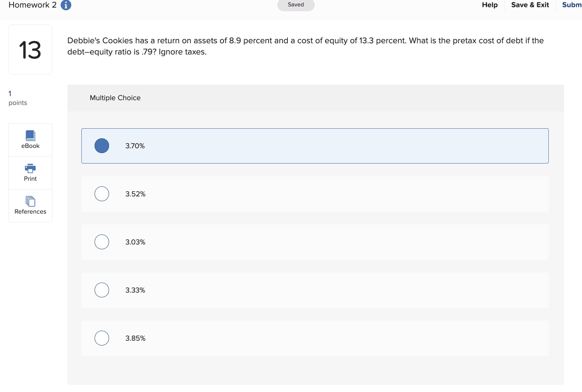Click the Homework 2 title
This screenshot has width=582, height=392.
(x=32, y=5)
